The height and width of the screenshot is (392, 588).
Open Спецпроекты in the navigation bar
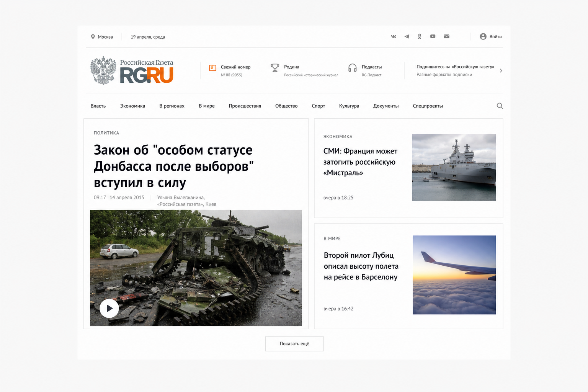[428, 106]
